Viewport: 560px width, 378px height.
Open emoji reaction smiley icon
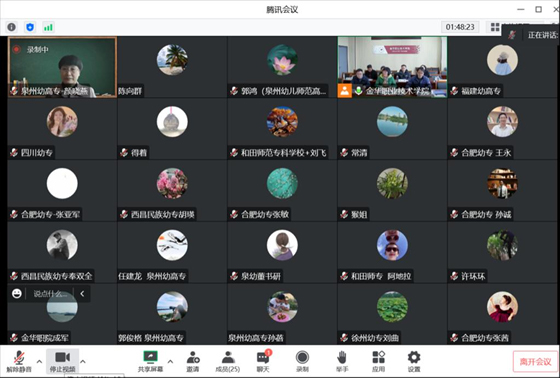[16, 294]
